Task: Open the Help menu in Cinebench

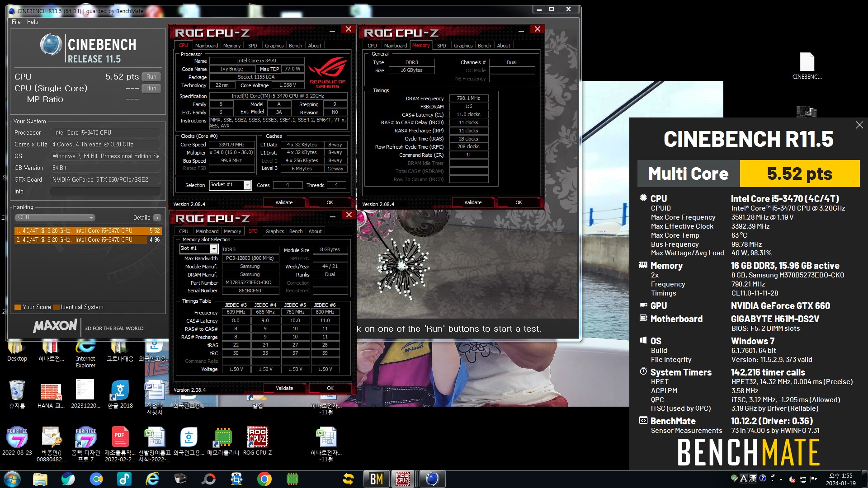Action: 33,22
